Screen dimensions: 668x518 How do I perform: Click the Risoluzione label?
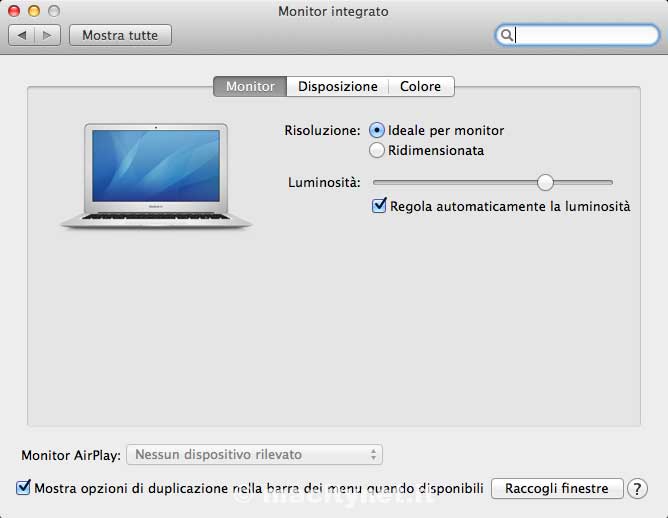click(322, 130)
